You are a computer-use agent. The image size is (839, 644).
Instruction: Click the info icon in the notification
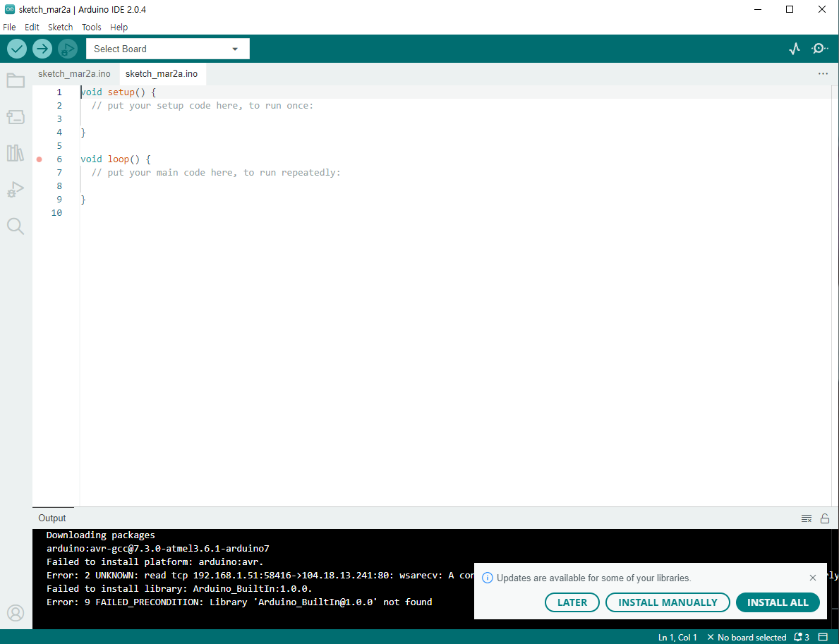pos(488,578)
